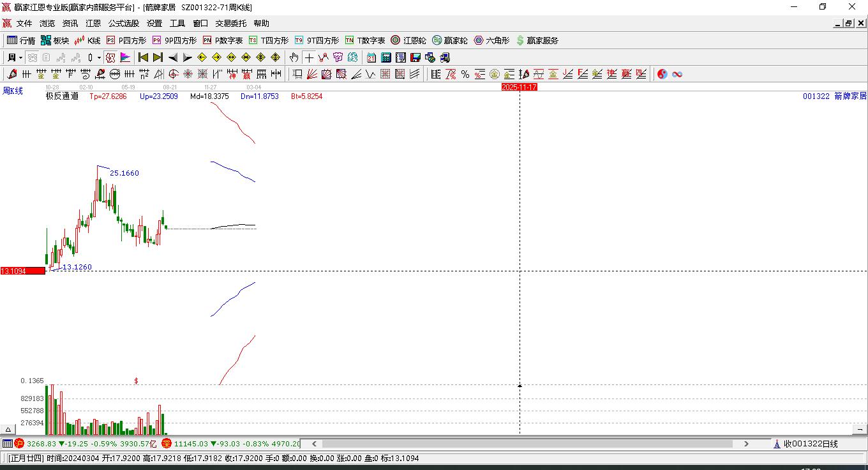Click the save floppy disk icon
Screen dimensions: 868x470
(x=415, y=57)
